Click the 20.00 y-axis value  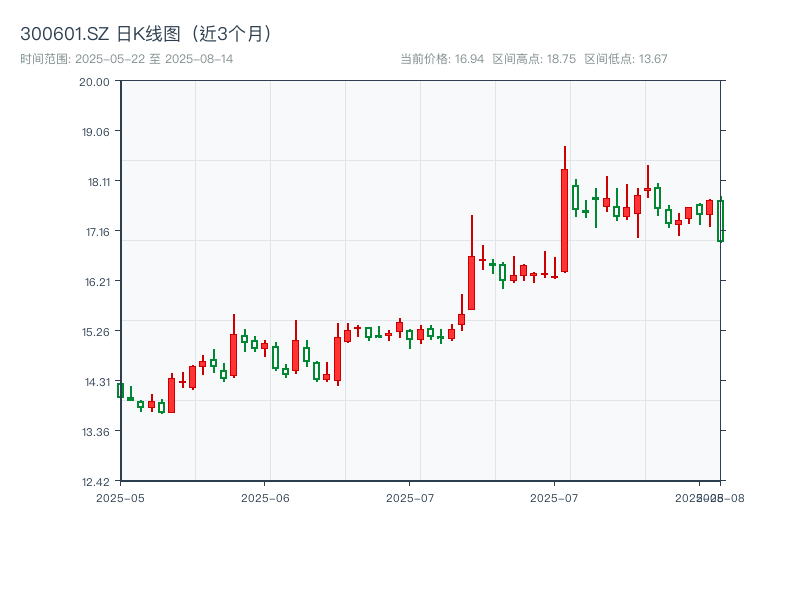pos(95,85)
